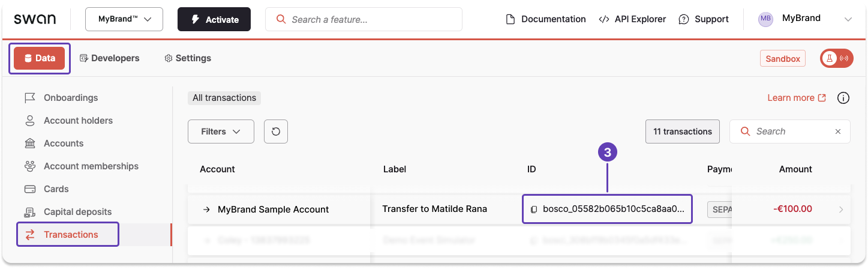Clear the transactions search with X
The height and width of the screenshot is (272, 868).
coord(838,131)
